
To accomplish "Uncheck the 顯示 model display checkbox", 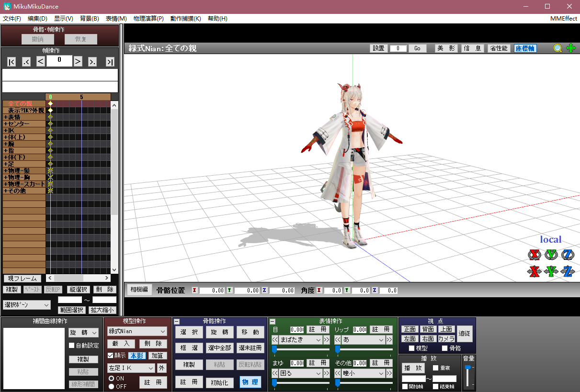I will coord(111,356).
